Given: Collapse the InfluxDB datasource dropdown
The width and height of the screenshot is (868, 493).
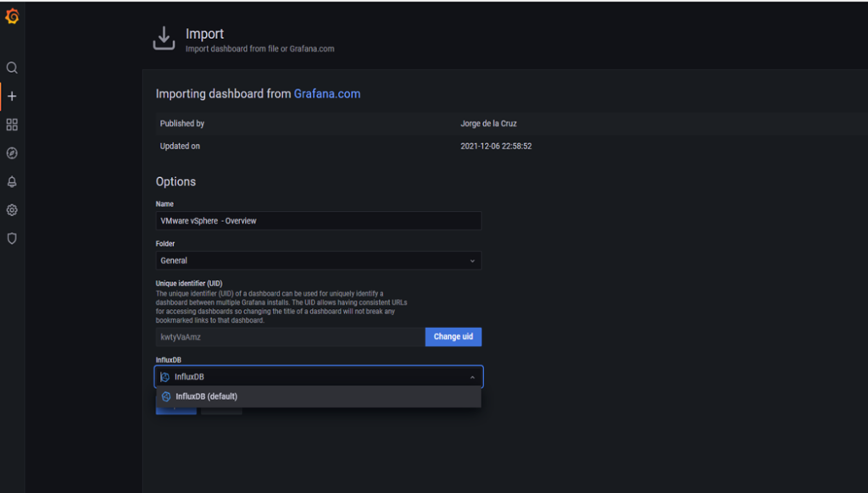Looking at the screenshot, I should coord(319,377).
